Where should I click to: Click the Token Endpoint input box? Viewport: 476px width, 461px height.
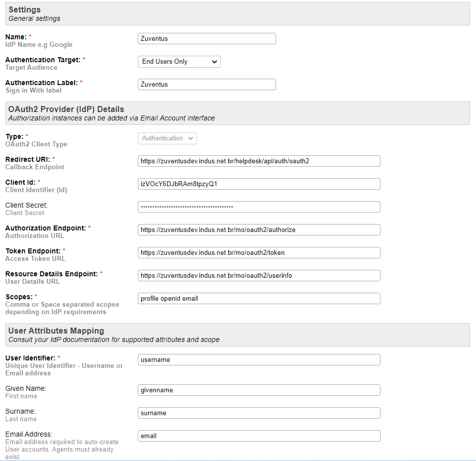259,252
